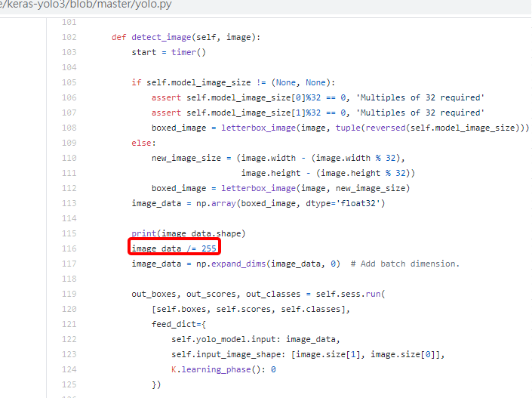Click line number 107
This screenshot has height=398, width=532.
tap(69, 113)
